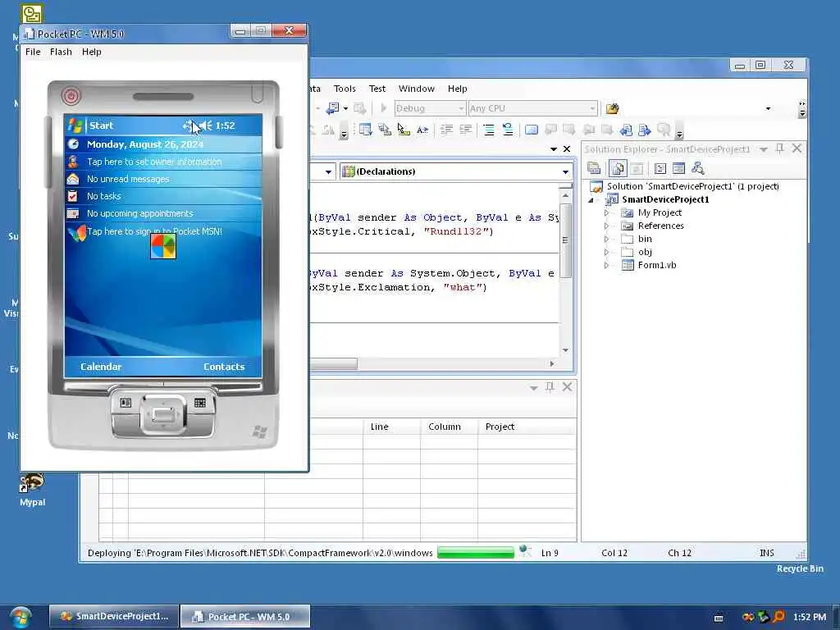Click the green deployment progress bar
This screenshot has height=630, width=840.
click(x=476, y=553)
